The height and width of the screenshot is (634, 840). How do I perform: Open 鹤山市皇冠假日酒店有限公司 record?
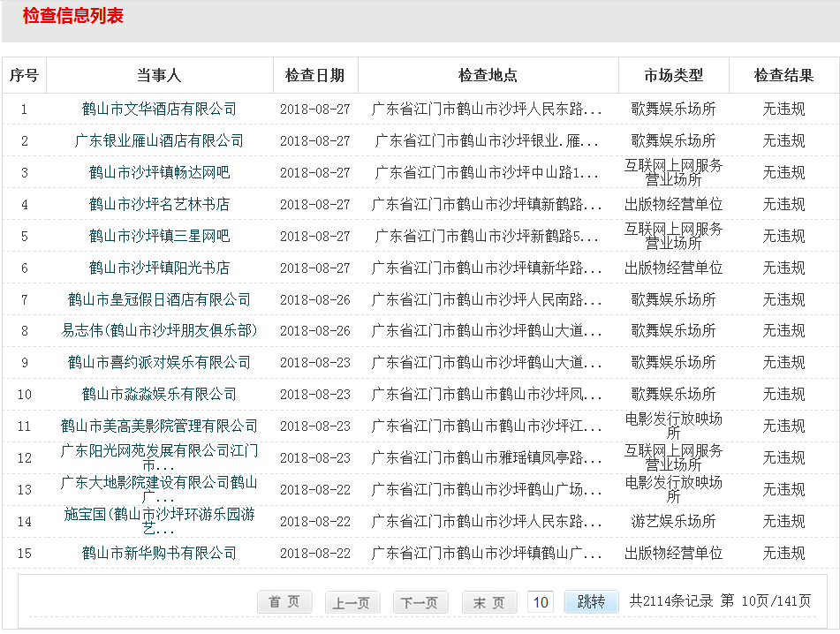[159, 300]
